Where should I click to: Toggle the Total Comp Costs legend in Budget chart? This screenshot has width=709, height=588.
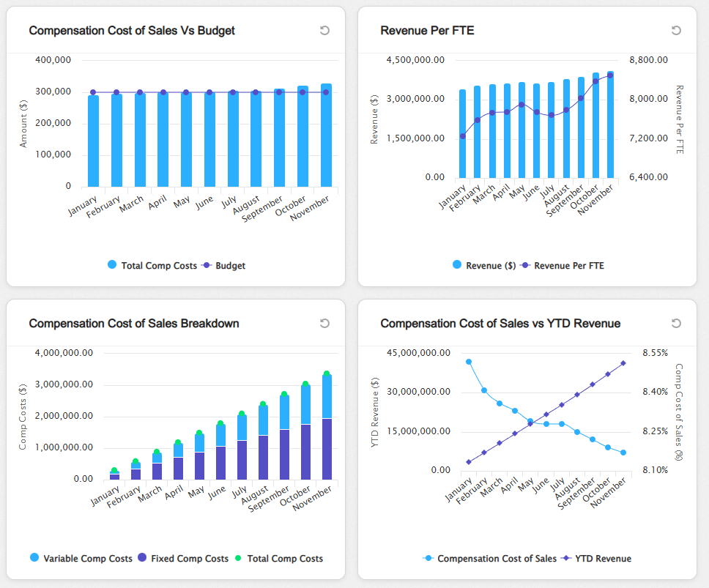[152, 265]
